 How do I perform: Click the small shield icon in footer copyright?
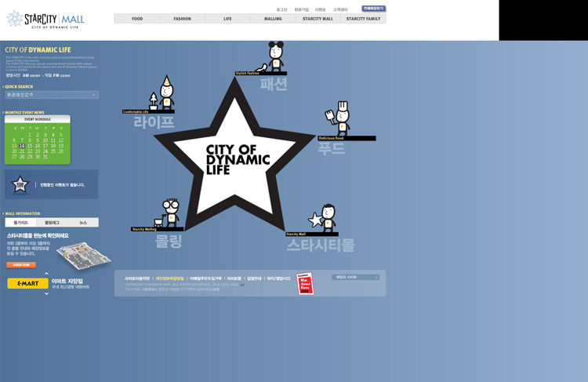[242, 285]
